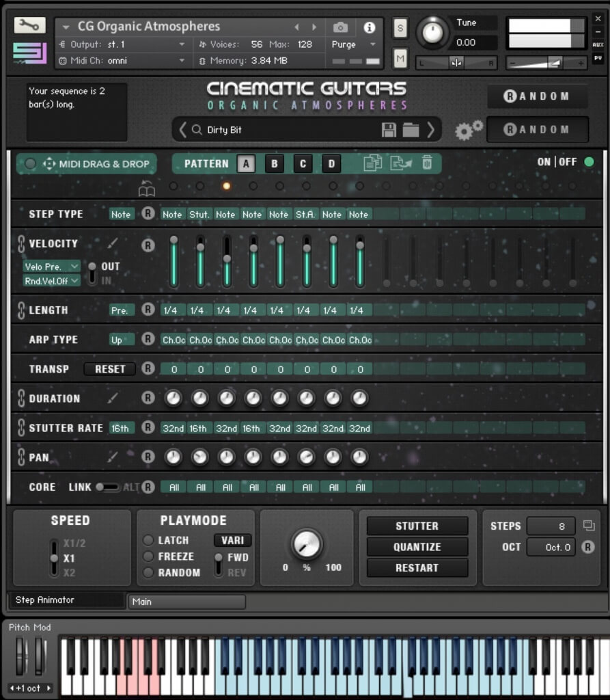The width and height of the screenshot is (610, 700).
Task: Open preset browser folder icon
Action: [x=411, y=130]
